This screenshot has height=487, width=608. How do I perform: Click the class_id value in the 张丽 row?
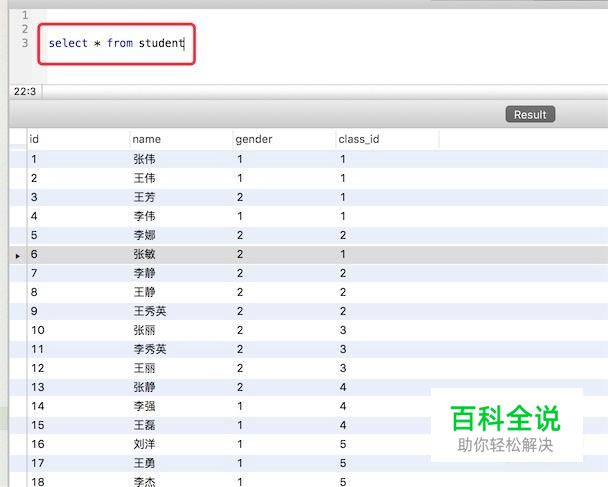(x=343, y=330)
